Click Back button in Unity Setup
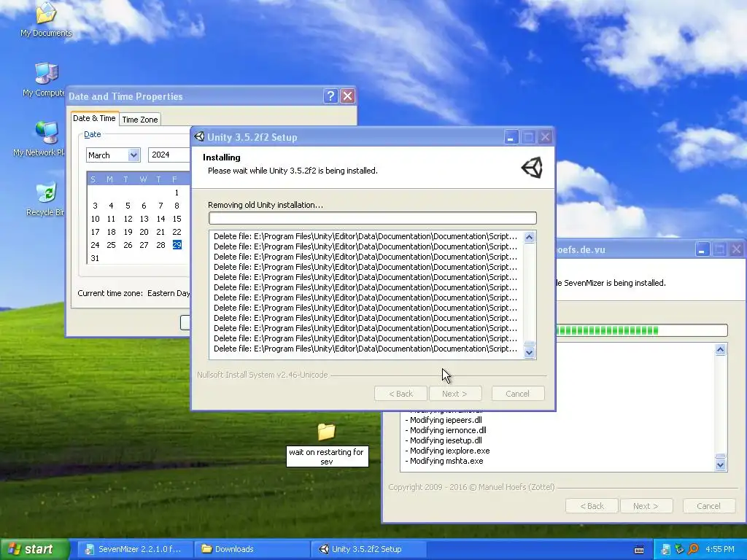The width and height of the screenshot is (747, 560). click(400, 394)
